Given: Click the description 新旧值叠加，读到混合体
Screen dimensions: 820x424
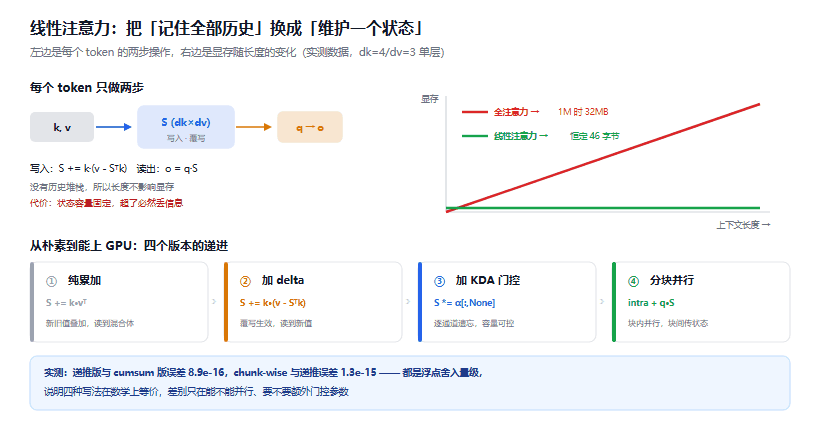Looking at the screenshot, I should coord(90,323).
